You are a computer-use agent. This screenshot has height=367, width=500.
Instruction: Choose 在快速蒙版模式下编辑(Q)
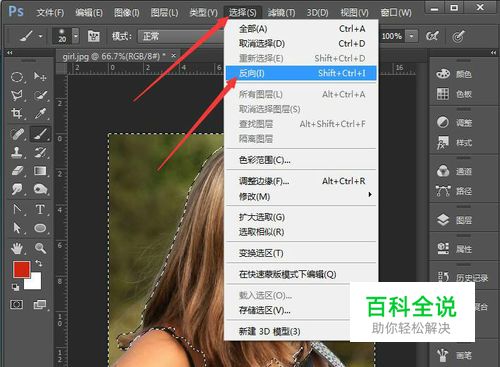pos(301,274)
